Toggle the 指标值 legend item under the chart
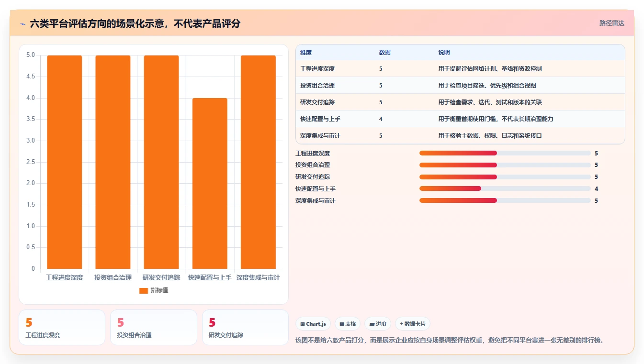644x364 pixels. tap(153, 290)
